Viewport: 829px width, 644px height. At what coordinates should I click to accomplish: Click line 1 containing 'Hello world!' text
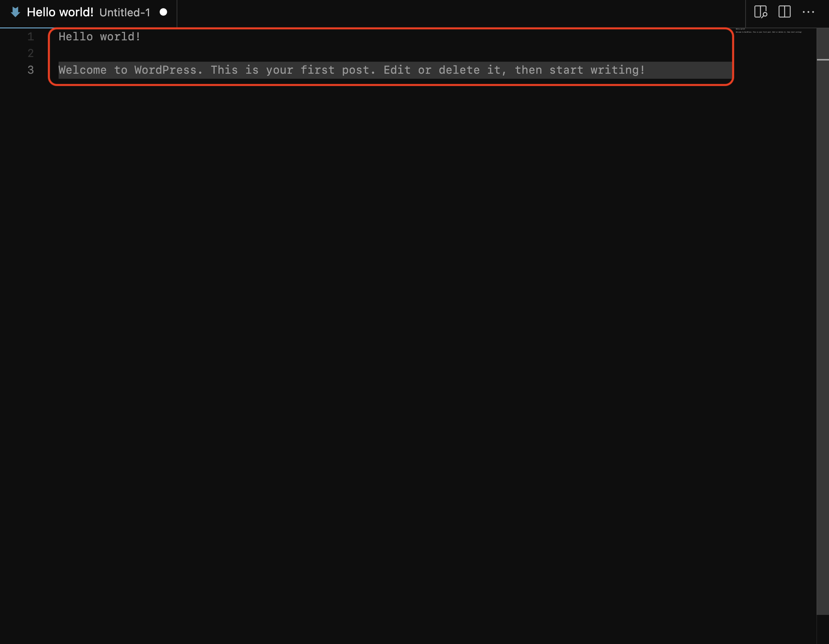[x=100, y=36]
